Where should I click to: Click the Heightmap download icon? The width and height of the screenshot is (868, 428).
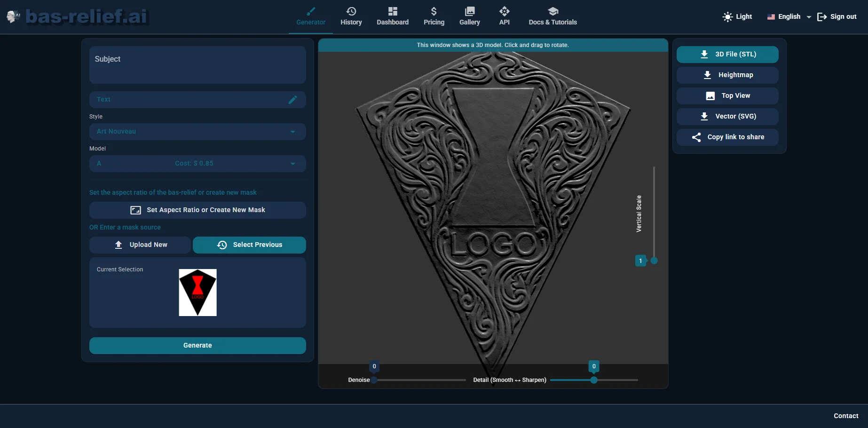707,75
